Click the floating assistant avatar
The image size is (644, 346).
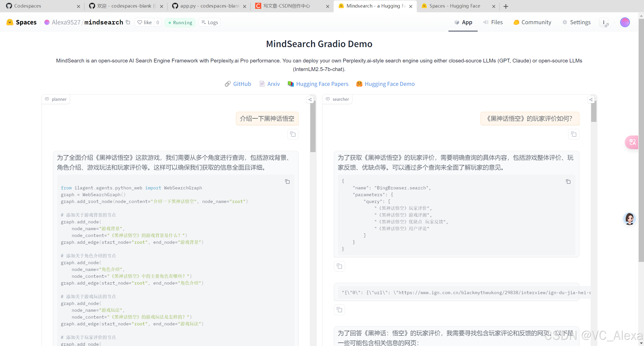(629, 219)
